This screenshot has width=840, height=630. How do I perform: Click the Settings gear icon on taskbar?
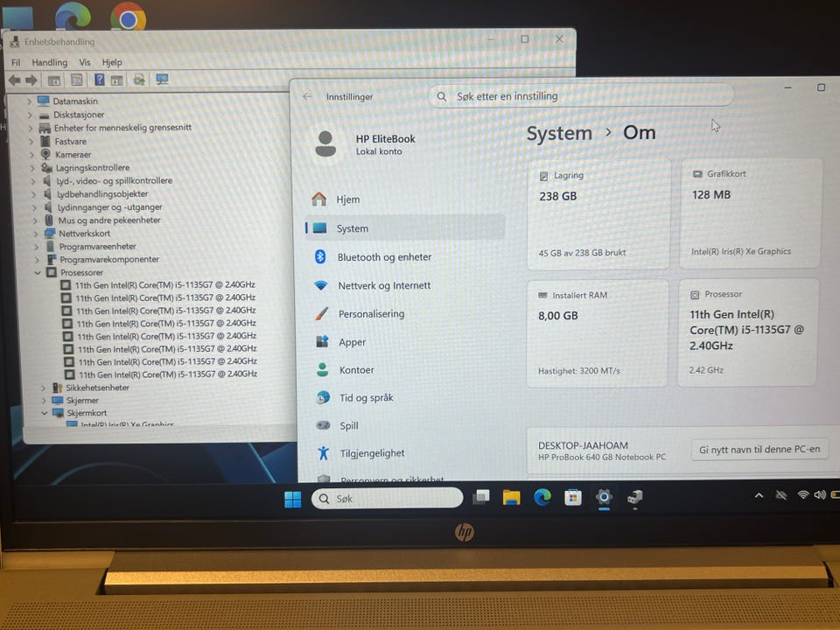point(604,497)
